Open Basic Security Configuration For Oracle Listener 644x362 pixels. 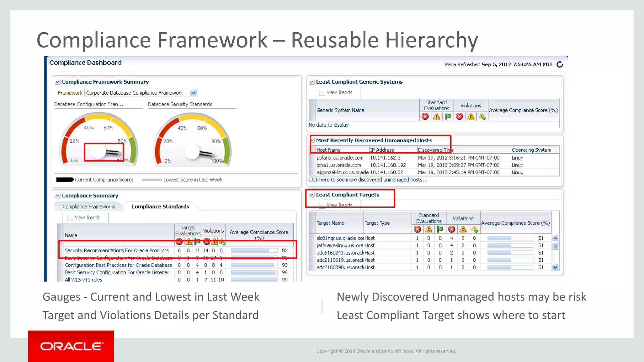117,272
